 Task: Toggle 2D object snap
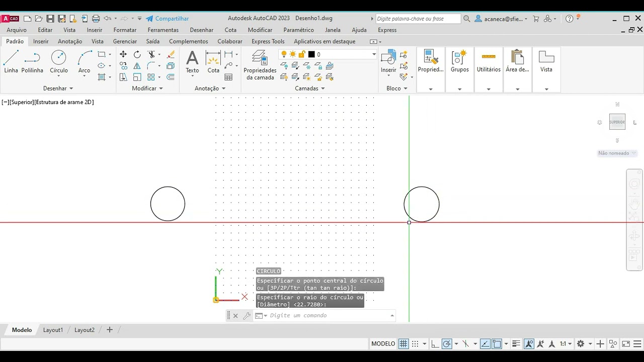click(x=497, y=344)
